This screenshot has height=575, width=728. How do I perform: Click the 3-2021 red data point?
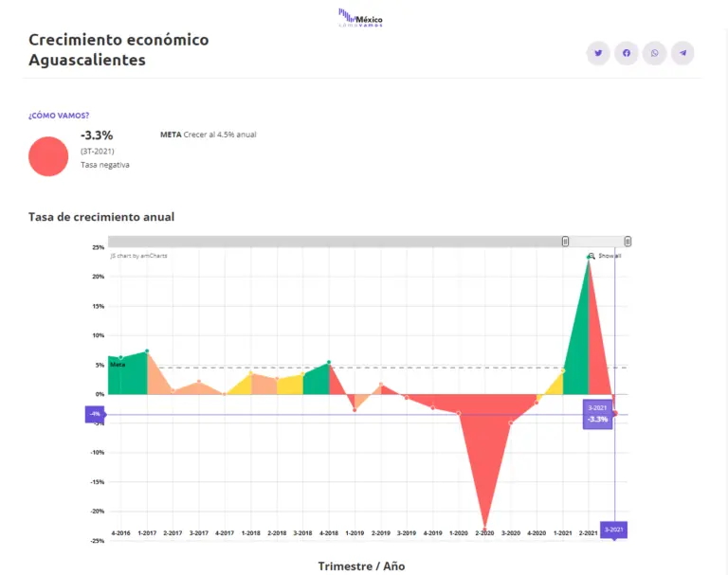pos(614,413)
